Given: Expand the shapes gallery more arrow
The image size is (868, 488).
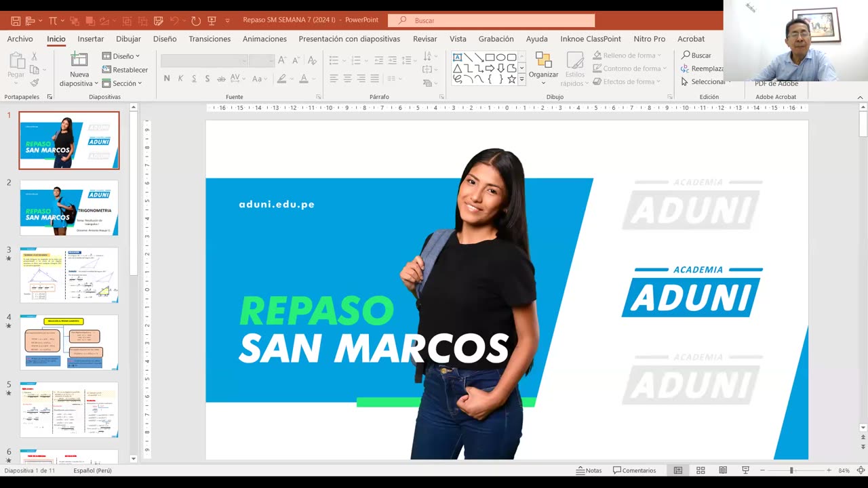Looking at the screenshot, I should [521, 79].
